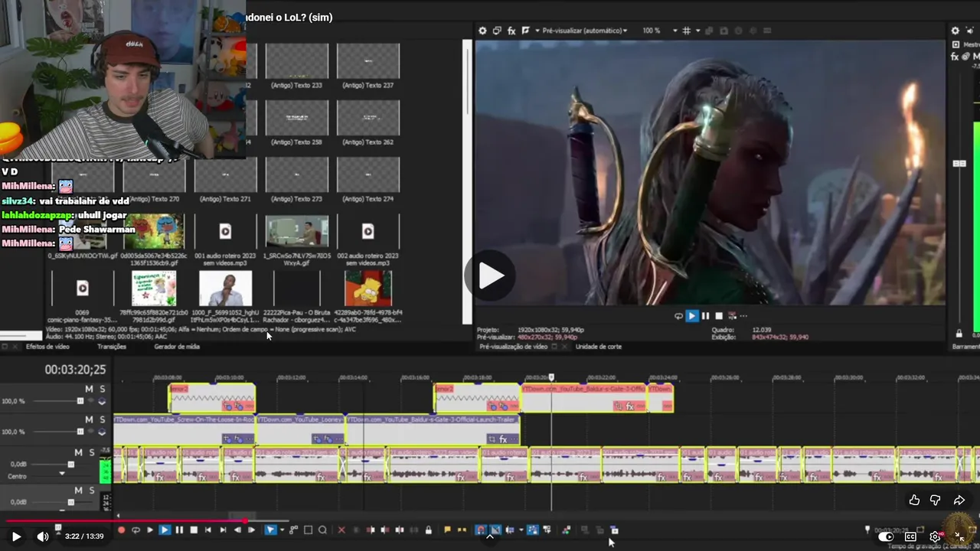
Task: Expand the split screen dropdown arrow
Action: point(537,31)
